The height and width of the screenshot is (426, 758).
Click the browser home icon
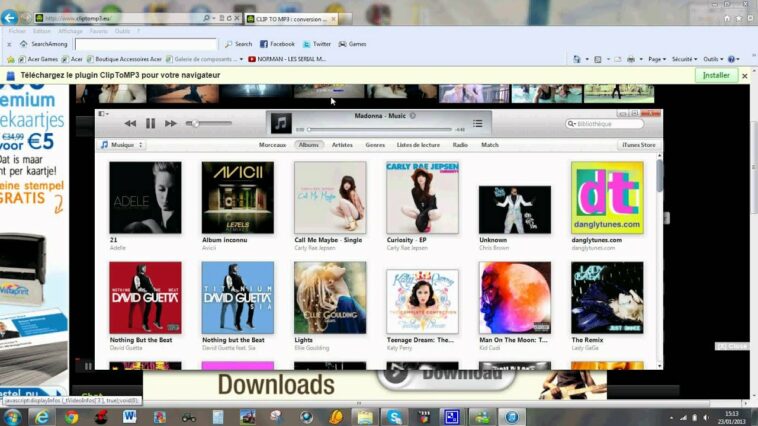coord(727,18)
